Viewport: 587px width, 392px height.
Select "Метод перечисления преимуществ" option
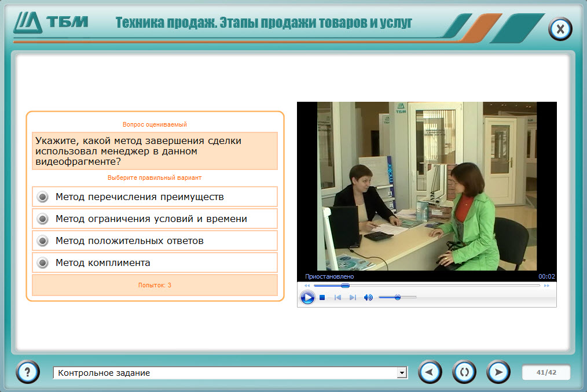point(155,197)
